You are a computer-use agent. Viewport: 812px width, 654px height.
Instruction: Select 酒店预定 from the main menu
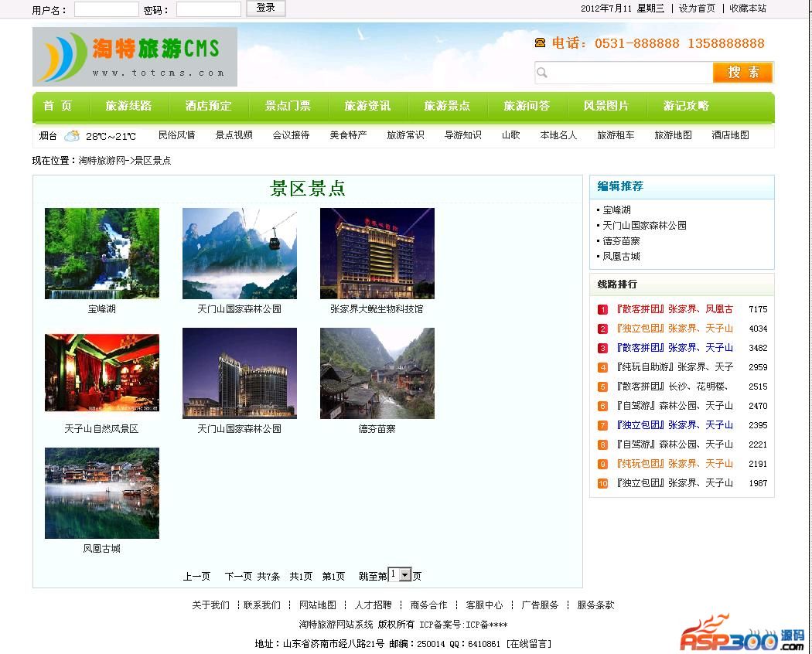click(208, 106)
